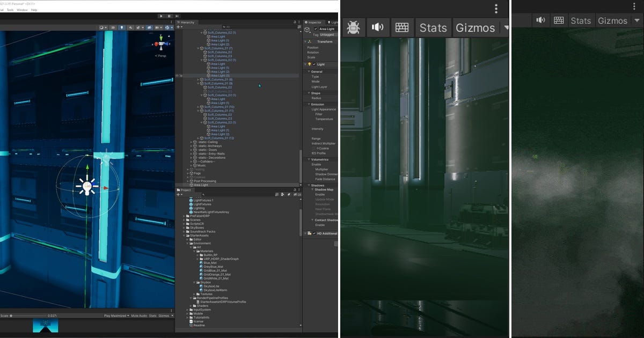644x338 pixels.
Task: Open the Play Maximized dropdown
Action: tap(116, 315)
